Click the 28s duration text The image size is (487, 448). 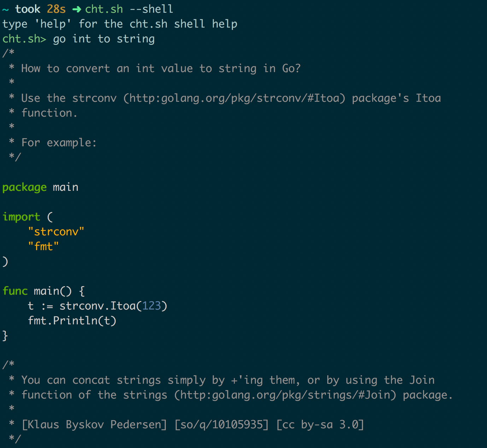(x=56, y=9)
